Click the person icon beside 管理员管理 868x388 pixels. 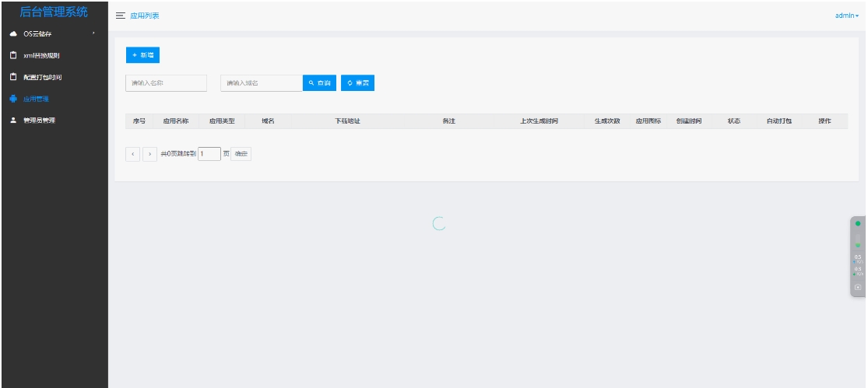12,121
